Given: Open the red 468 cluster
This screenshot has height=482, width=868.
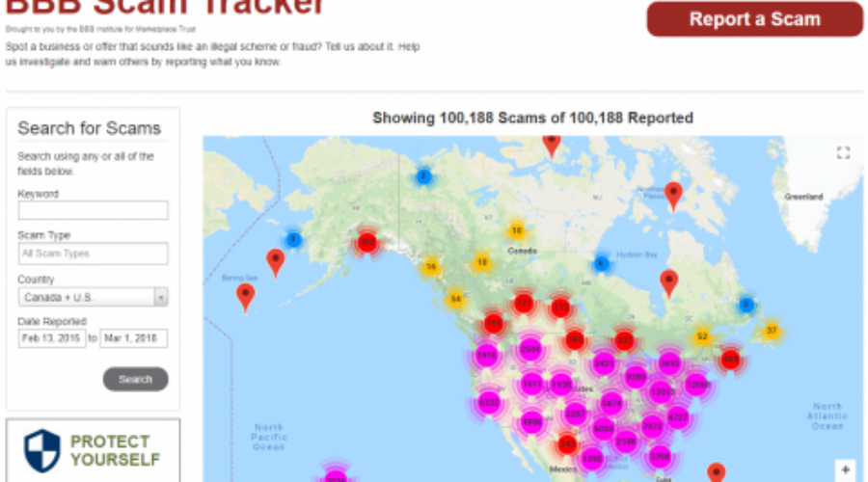Looking at the screenshot, I should pyautogui.click(x=731, y=360).
